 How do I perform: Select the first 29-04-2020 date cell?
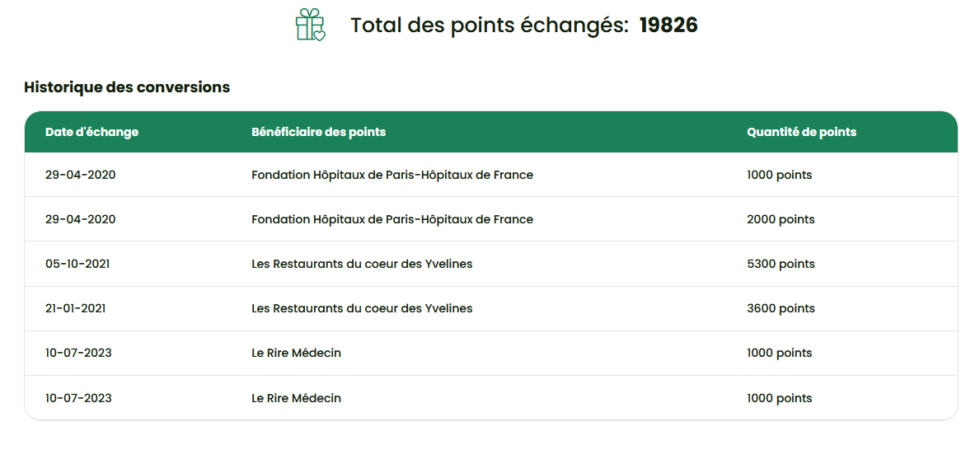pos(81,175)
